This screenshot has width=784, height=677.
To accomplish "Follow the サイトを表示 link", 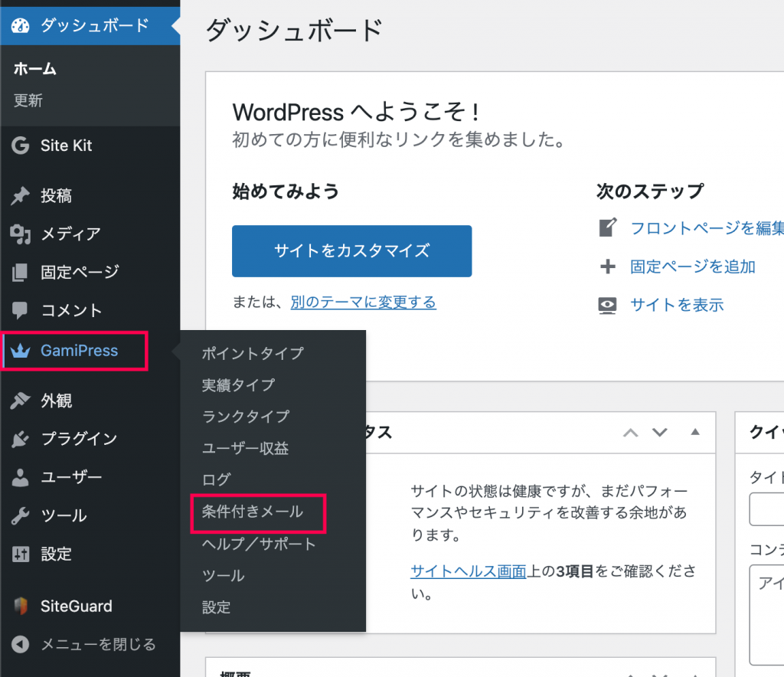I will tap(677, 305).
